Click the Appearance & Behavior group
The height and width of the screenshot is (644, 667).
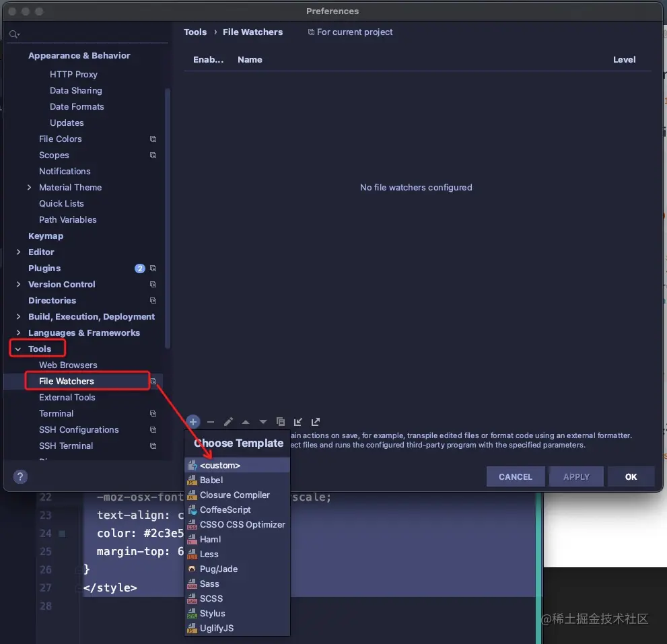79,56
